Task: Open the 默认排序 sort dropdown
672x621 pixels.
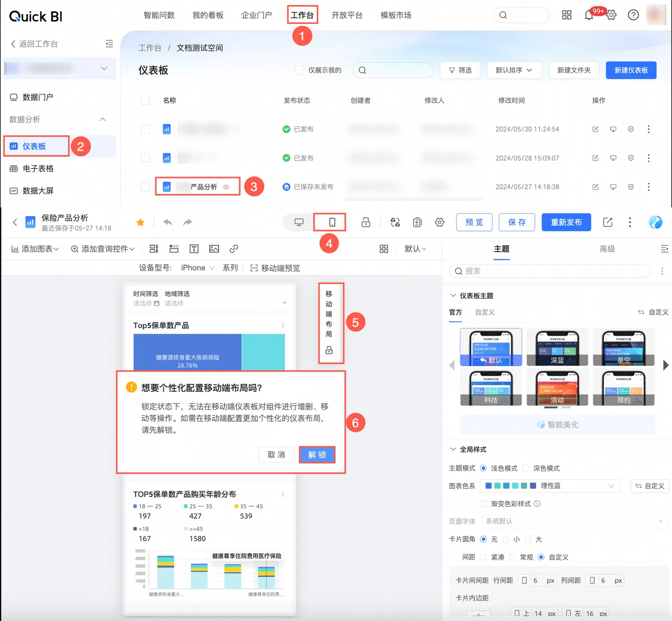Action: tap(514, 70)
